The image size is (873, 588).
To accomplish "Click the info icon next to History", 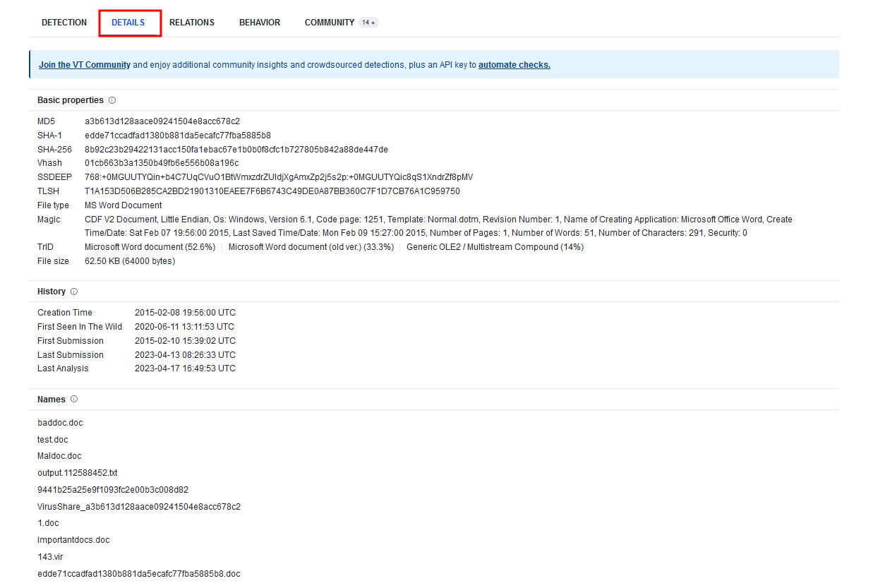I will click(74, 291).
